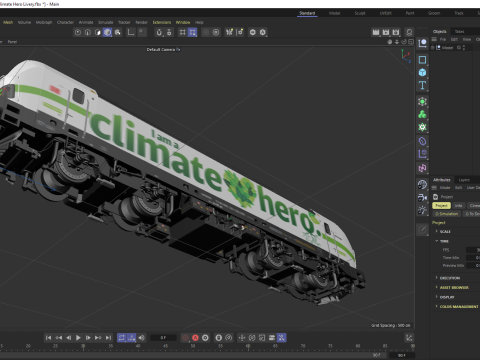Toggle the preview range button beside the loop icon
This screenshot has height=360, width=480.
pos(132,338)
